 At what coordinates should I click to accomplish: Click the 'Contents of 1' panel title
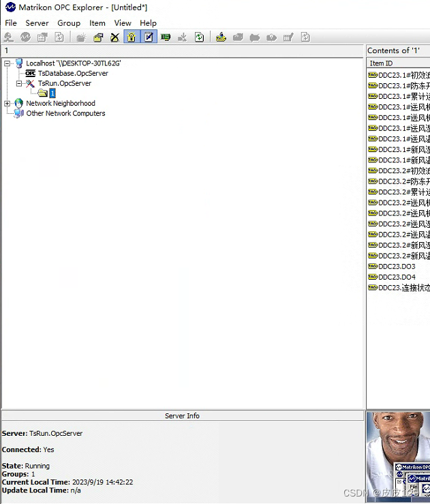[x=394, y=50]
